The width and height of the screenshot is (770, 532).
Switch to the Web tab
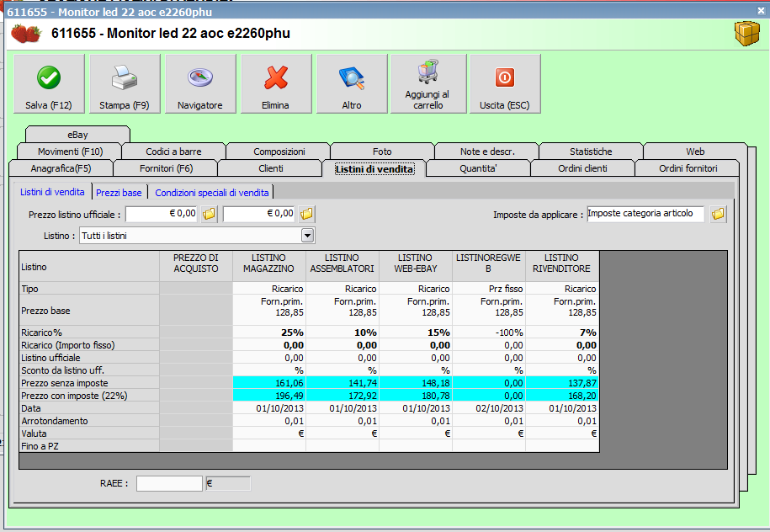point(695,152)
